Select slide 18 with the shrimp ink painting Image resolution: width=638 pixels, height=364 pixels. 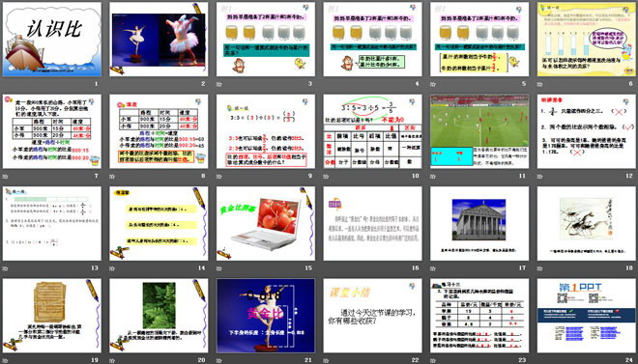(x=587, y=223)
